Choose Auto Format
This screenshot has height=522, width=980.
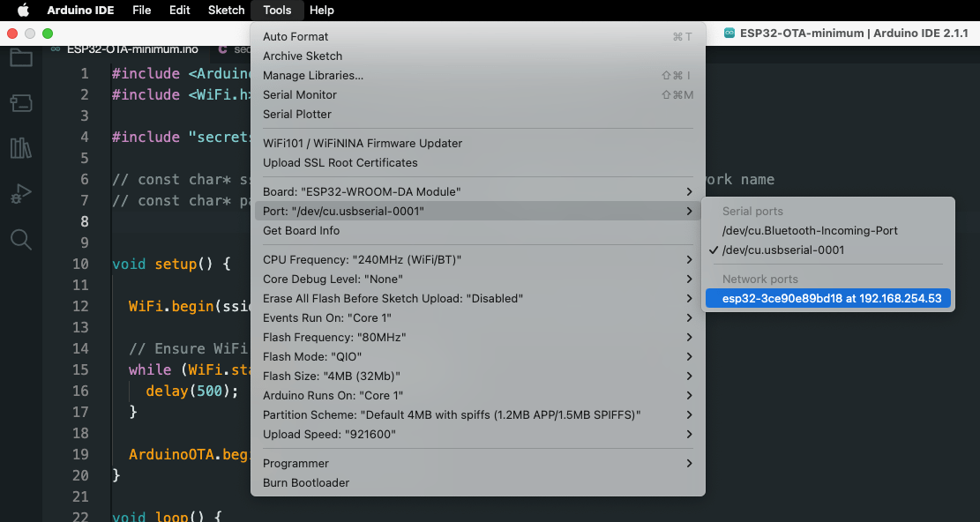478,37
